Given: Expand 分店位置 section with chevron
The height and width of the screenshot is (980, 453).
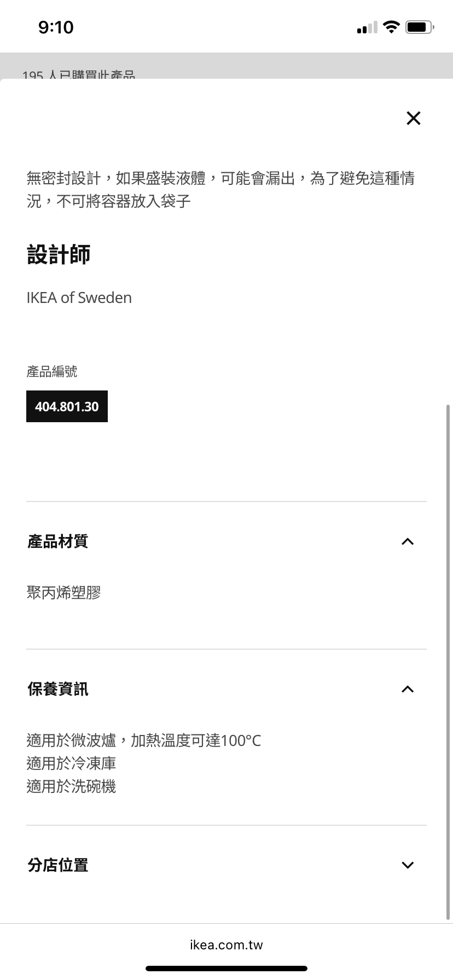Looking at the screenshot, I should (x=408, y=865).
